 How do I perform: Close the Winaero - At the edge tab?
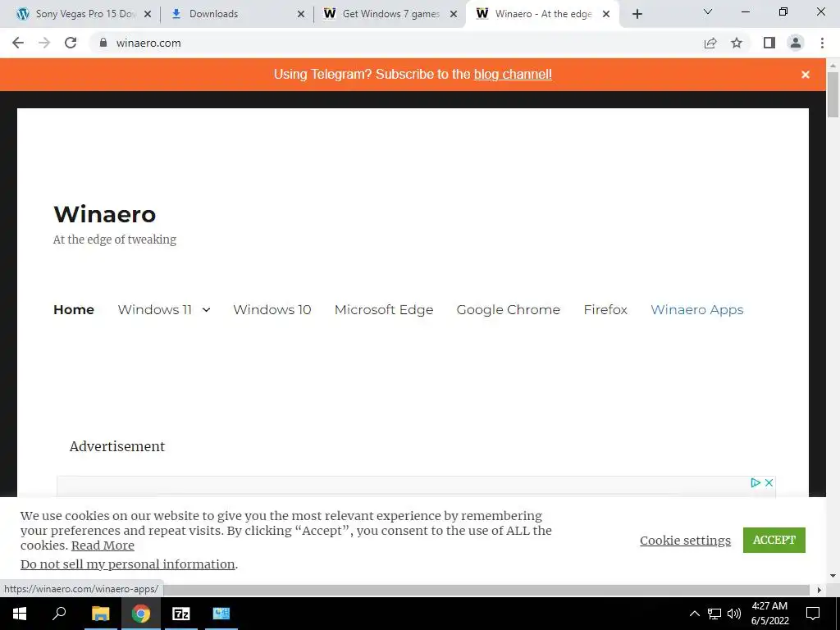pyautogui.click(x=606, y=15)
